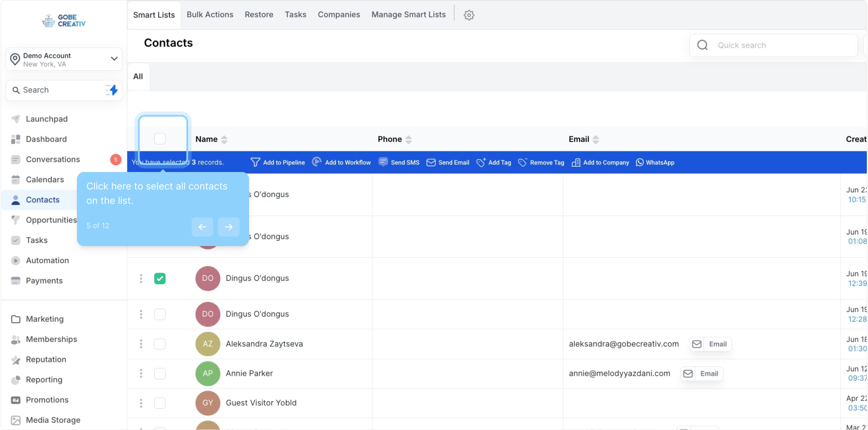Click WhatsApp icon in bulk actions bar

640,162
